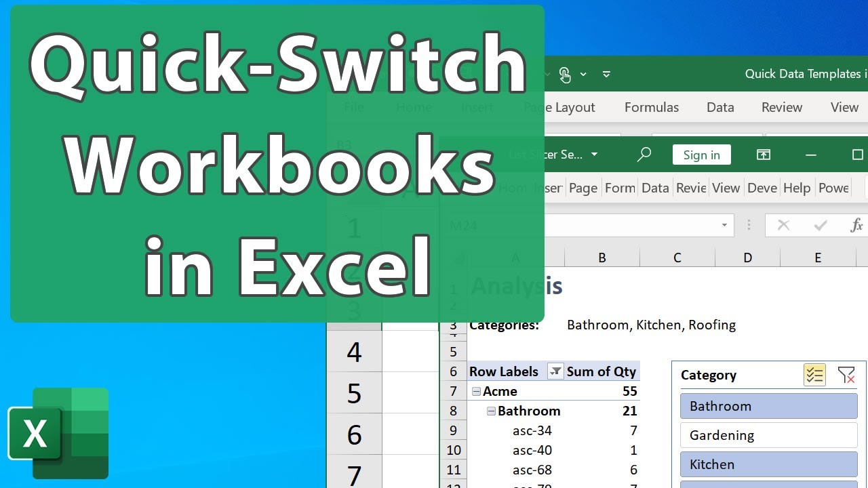Select column C header
The height and width of the screenshot is (488, 868).
[677, 258]
